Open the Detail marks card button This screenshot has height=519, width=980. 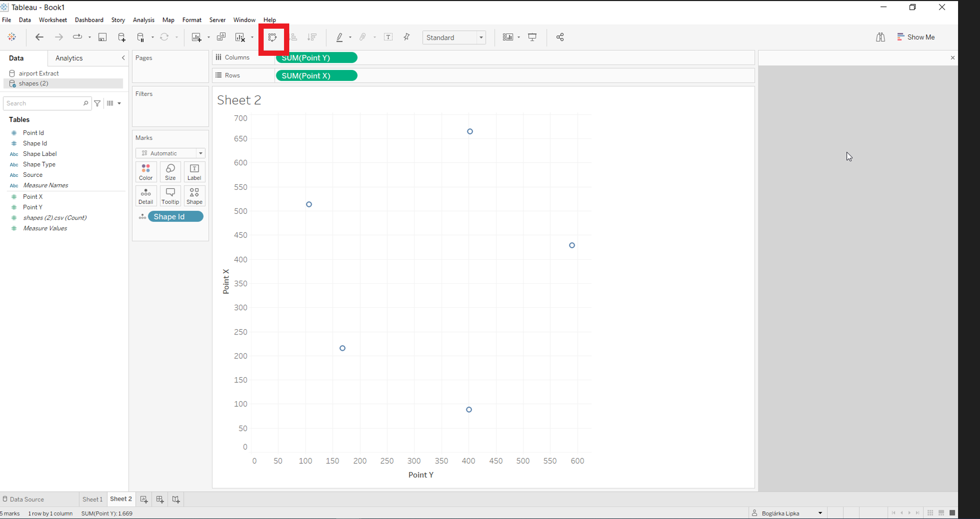coord(146,196)
